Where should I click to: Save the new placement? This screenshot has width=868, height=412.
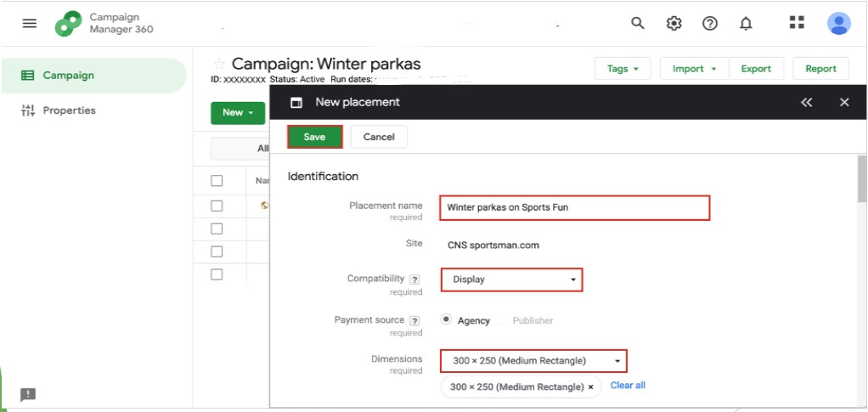pyautogui.click(x=314, y=137)
